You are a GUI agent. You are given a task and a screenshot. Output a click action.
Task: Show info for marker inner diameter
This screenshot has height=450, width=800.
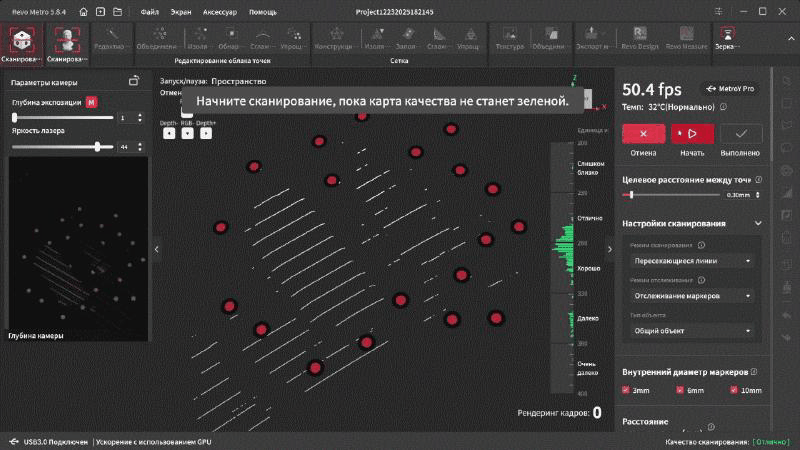point(754,372)
